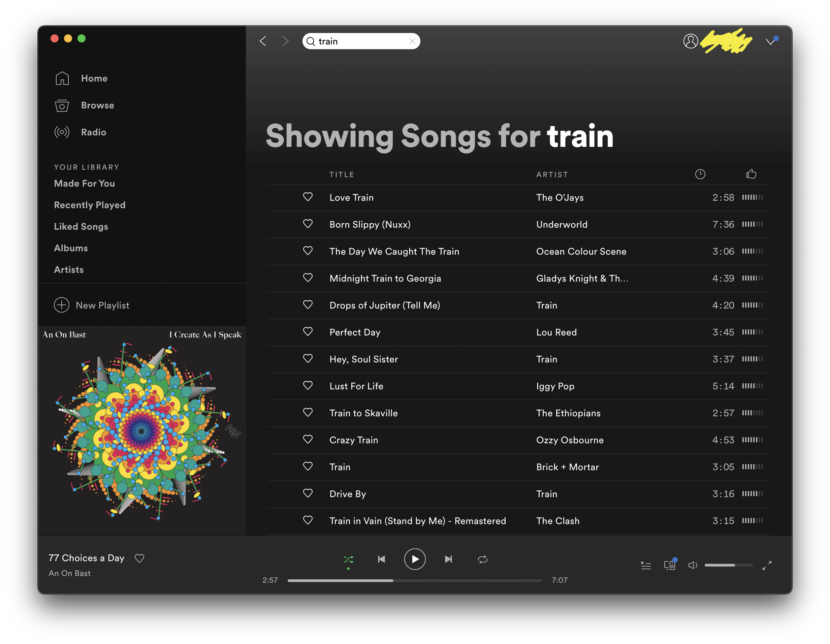Like the song Crazy Train
This screenshot has height=644, width=830.
308,440
